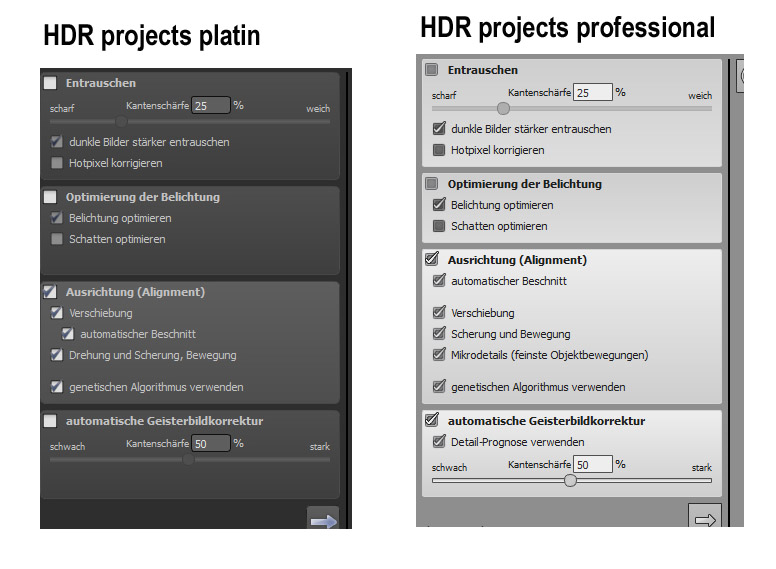Uncheck automatischer Beschnitt in platin panel
776x569 pixels.
(68, 334)
